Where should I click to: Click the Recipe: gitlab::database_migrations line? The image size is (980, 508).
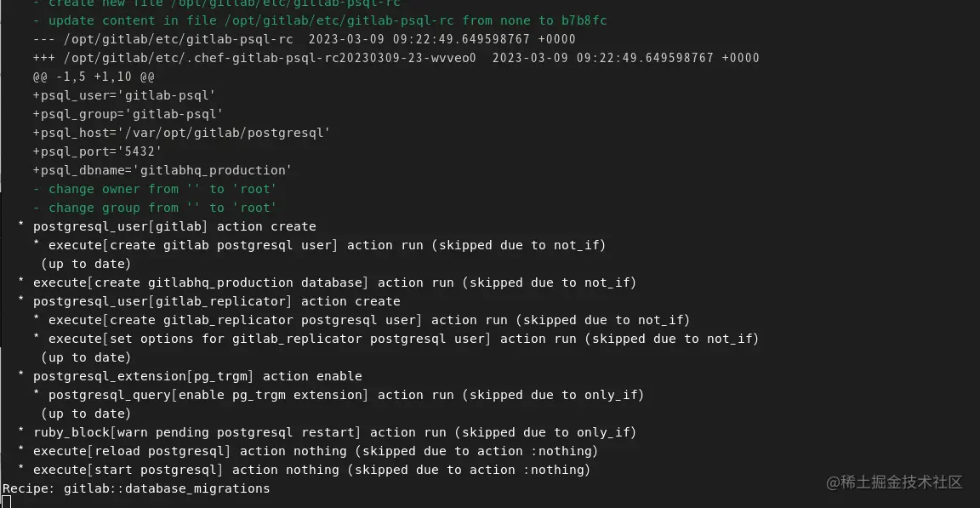pos(136,488)
